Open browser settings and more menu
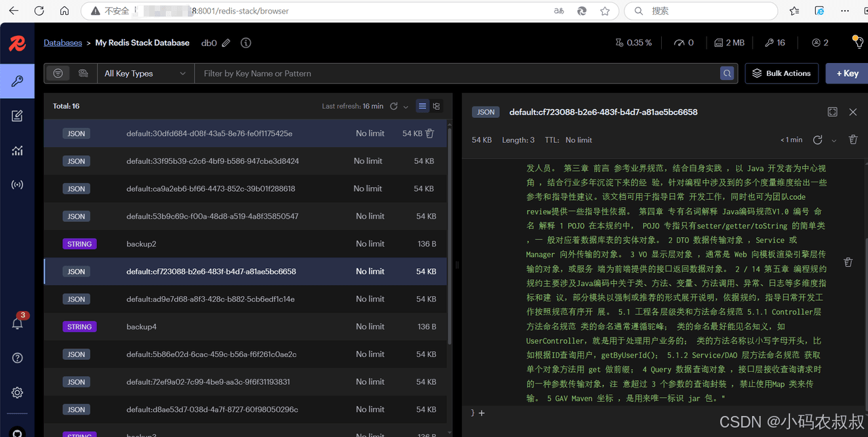This screenshot has width=868, height=437. point(844,11)
